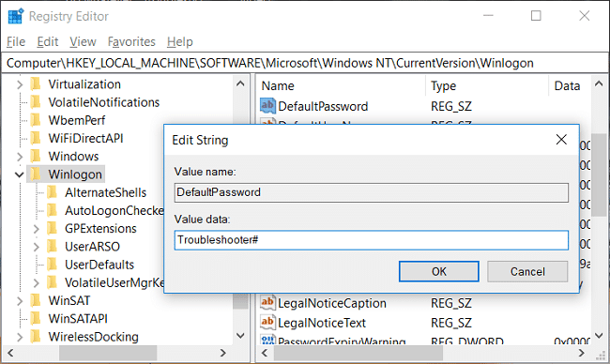Select the VolatileNotifications folder icon
The image size is (610, 364).
click(36, 102)
